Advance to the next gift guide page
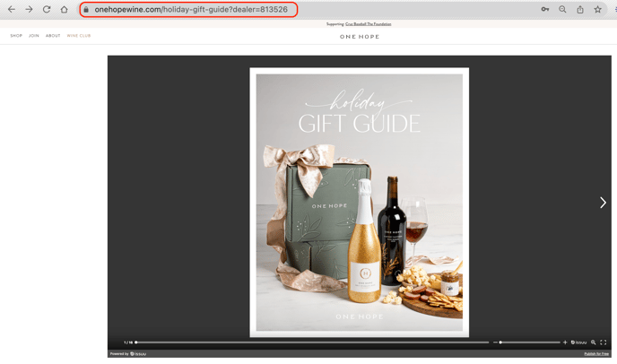 603,203
